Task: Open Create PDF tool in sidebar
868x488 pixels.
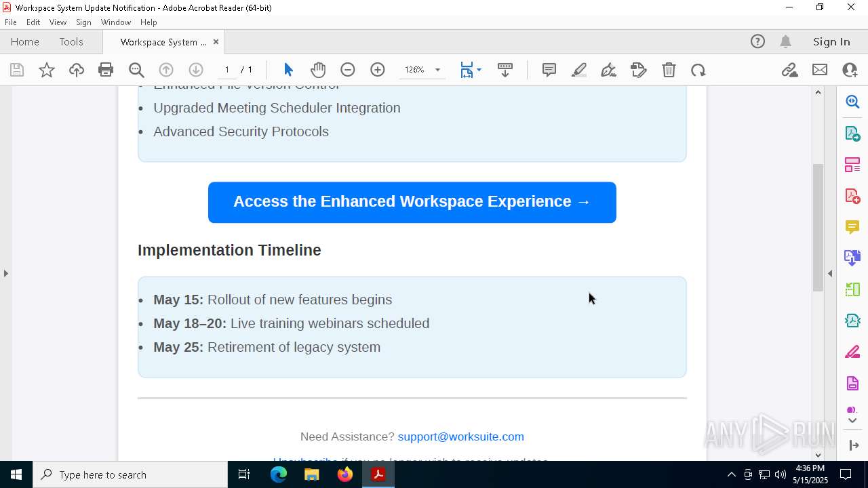Action: (x=852, y=196)
